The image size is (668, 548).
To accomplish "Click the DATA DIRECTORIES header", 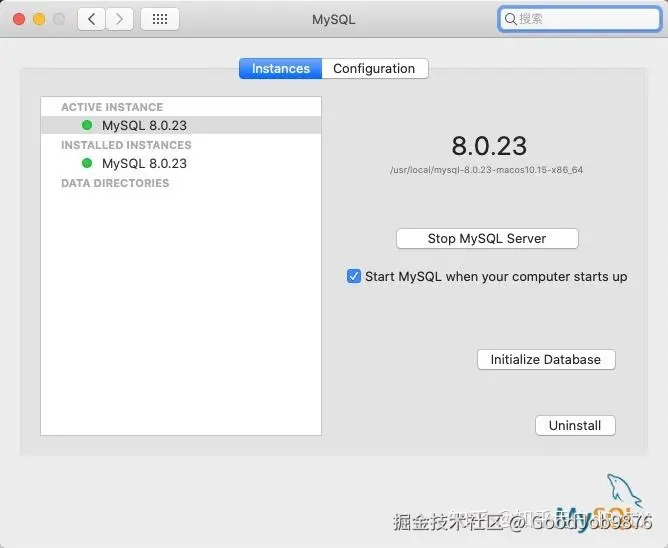I will [x=115, y=183].
